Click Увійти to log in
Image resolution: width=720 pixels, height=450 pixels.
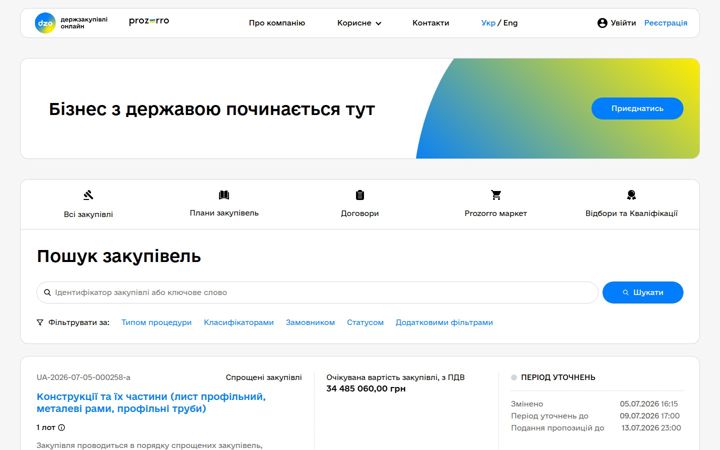(623, 23)
